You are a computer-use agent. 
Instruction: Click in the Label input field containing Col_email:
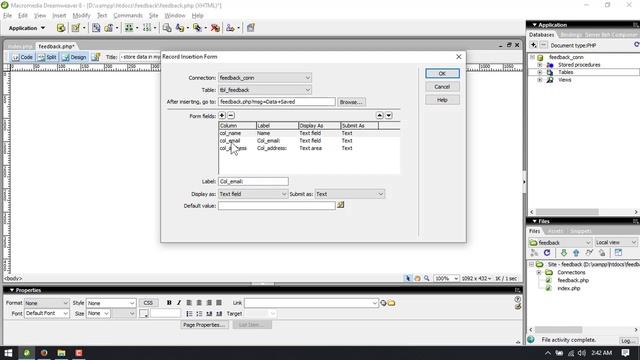253,181
